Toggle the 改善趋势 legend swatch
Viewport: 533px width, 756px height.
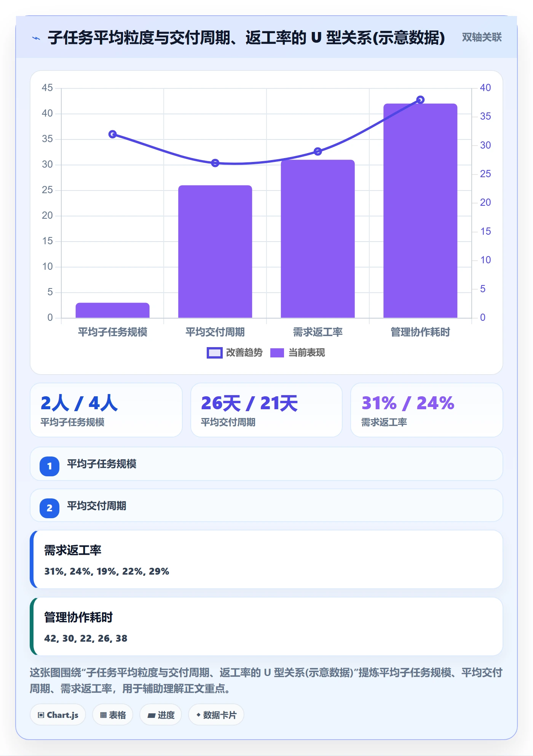[214, 353]
